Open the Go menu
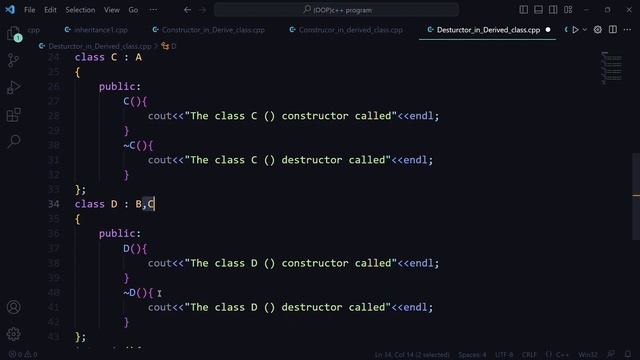Viewport: 640px width, 360px height. click(133, 10)
